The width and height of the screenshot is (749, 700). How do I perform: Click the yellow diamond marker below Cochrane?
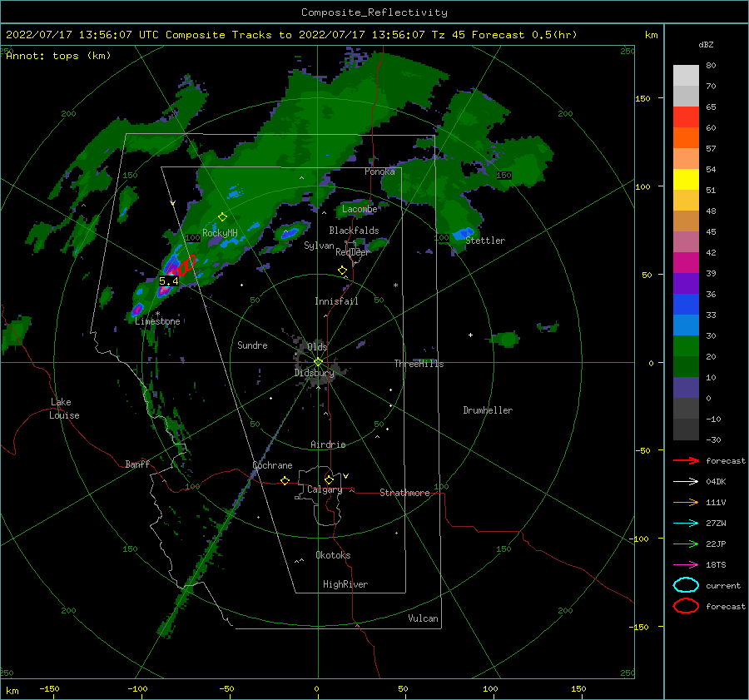pos(285,480)
